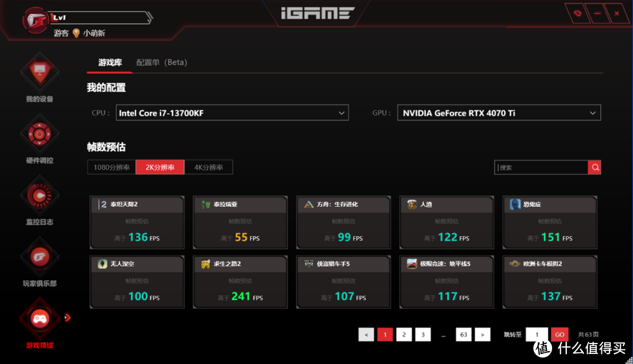Click the 极限竞速:地平线5 game icon
The height and width of the screenshot is (364, 633).
[412, 264]
